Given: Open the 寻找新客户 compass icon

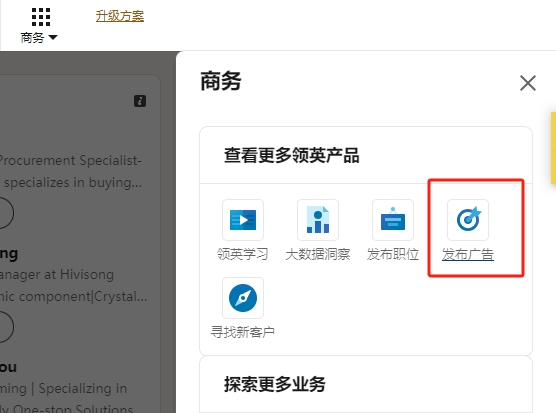Looking at the screenshot, I should pos(243,298).
